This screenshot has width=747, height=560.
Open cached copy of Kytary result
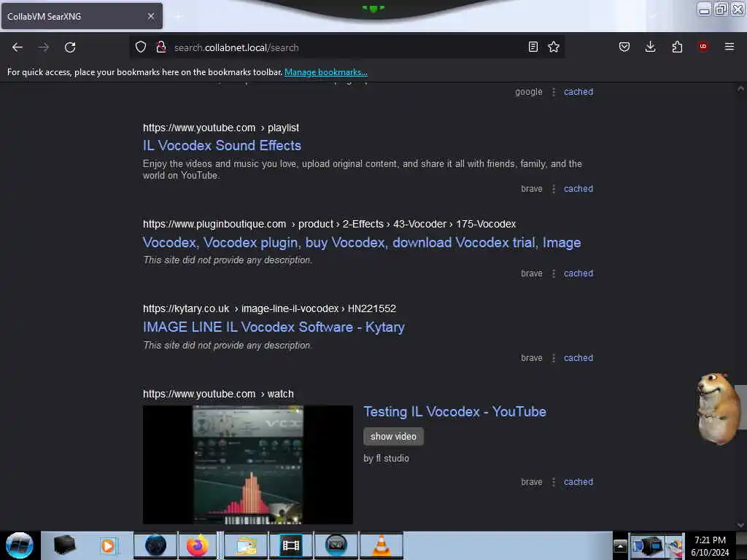(578, 357)
